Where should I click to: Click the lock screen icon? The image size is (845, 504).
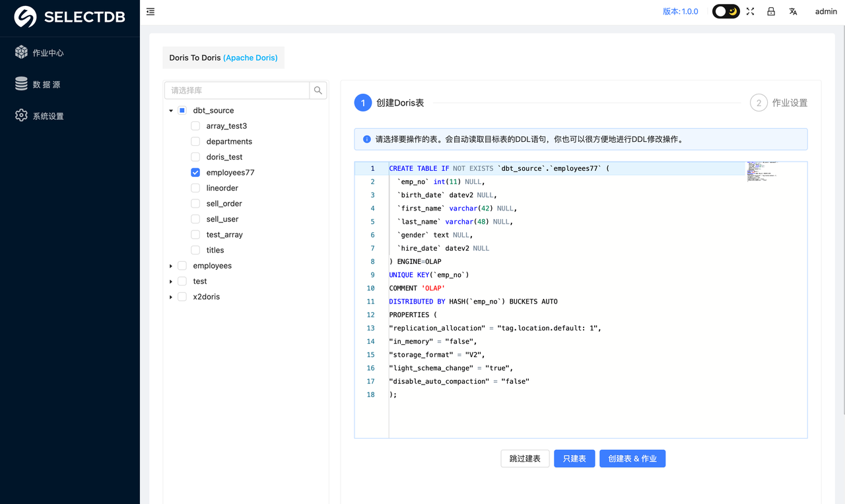click(771, 11)
